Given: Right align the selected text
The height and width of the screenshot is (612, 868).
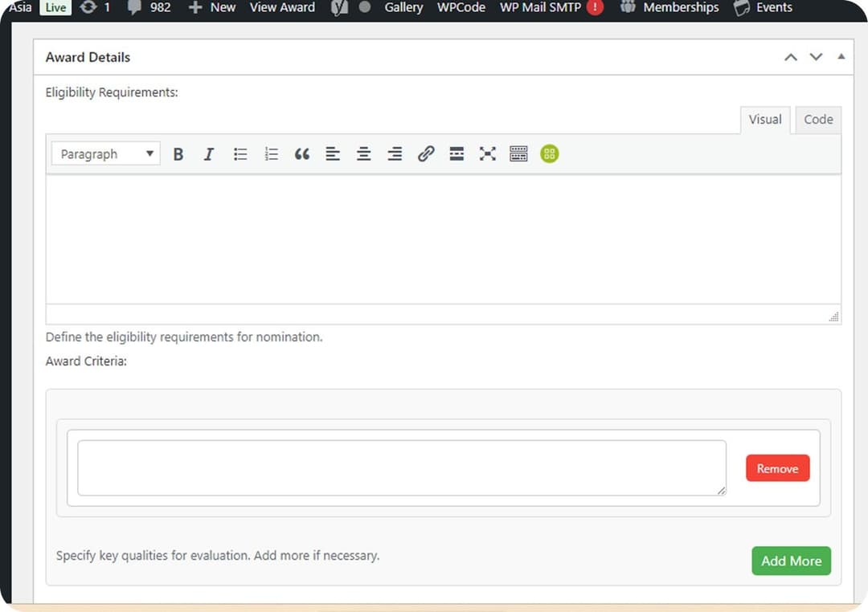Looking at the screenshot, I should click(x=394, y=153).
